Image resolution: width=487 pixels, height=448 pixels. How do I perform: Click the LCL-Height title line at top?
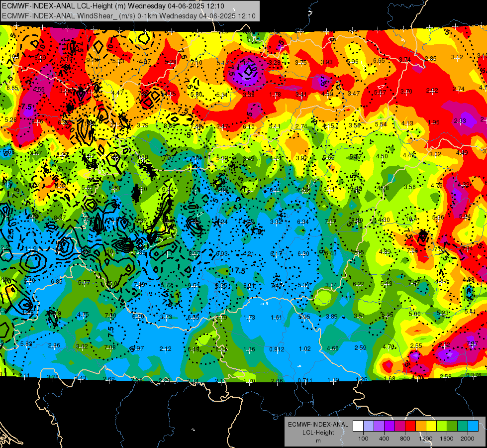coord(113,6)
